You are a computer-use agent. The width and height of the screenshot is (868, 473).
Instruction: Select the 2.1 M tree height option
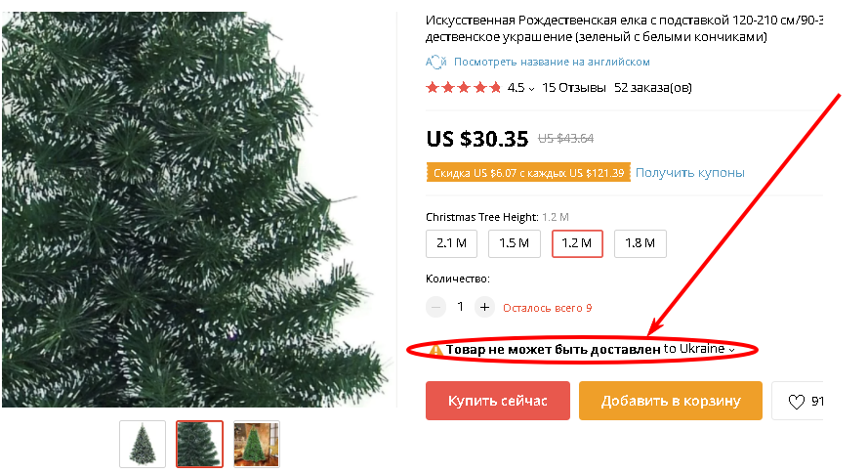[451, 243]
